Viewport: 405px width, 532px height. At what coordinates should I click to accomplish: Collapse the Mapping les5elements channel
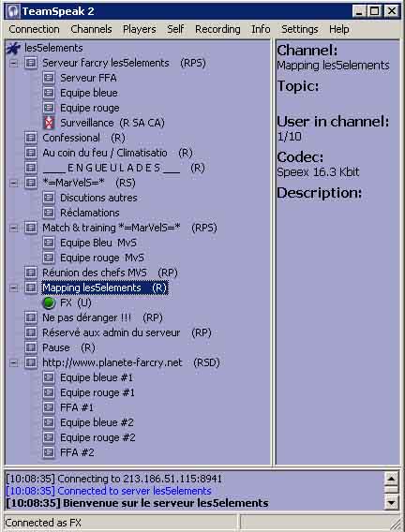point(13,288)
